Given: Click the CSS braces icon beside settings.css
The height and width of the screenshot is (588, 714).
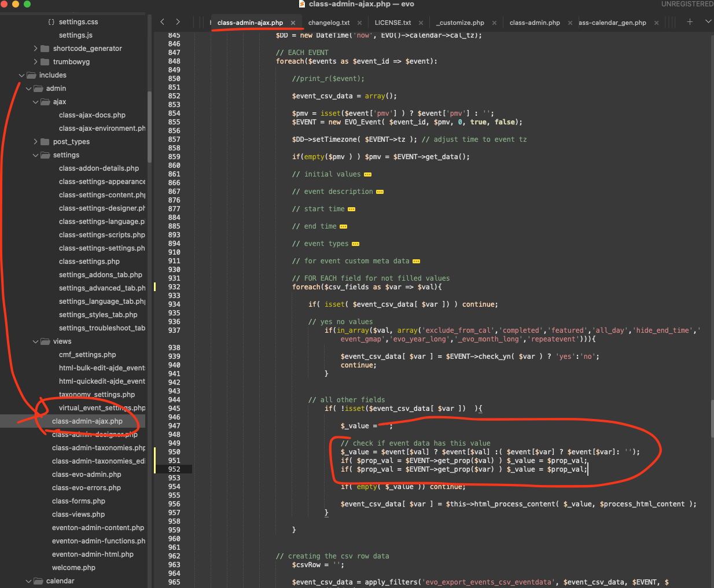Looking at the screenshot, I should pyautogui.click(x=51, y=22).
